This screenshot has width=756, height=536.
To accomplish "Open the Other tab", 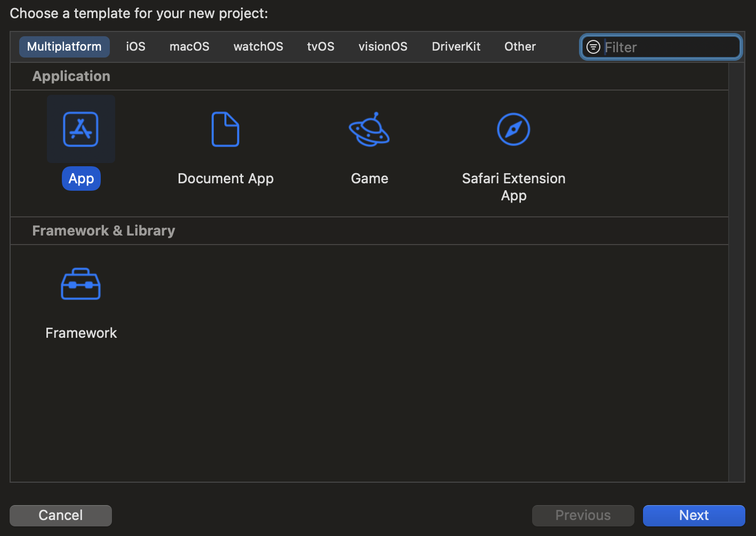I will click(520, 46).
